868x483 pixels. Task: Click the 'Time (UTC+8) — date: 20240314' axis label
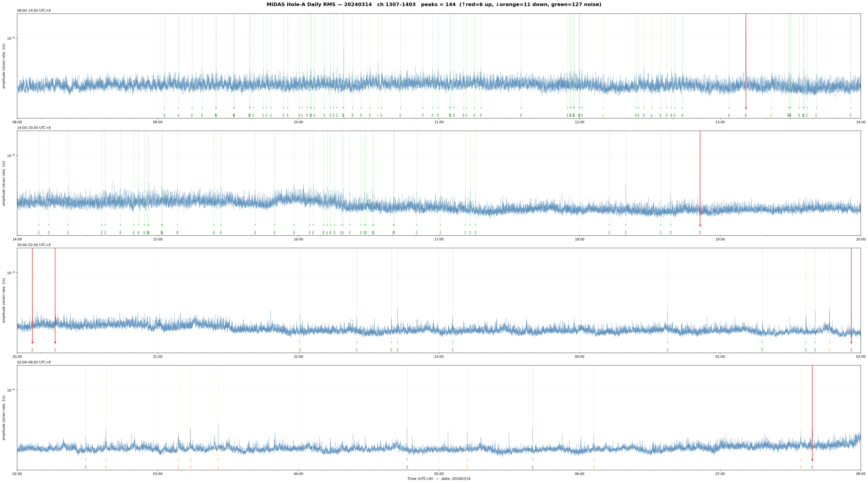(439, 479)
